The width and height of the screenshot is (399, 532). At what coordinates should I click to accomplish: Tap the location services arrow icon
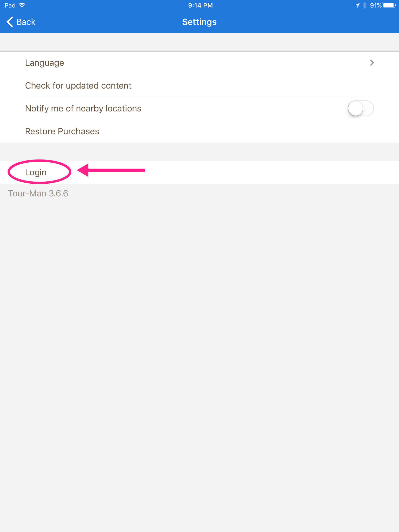pos(357,5)
